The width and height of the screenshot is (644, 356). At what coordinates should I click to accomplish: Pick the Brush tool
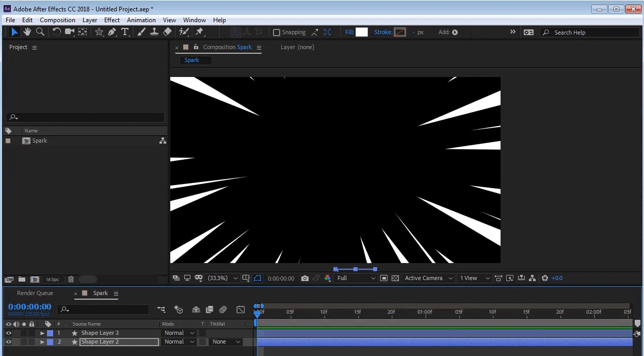pos(140,32)
